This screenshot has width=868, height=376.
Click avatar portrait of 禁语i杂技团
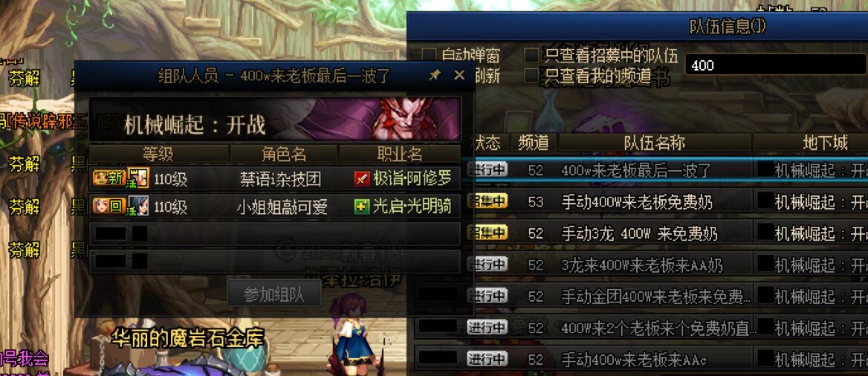point(138,178)
